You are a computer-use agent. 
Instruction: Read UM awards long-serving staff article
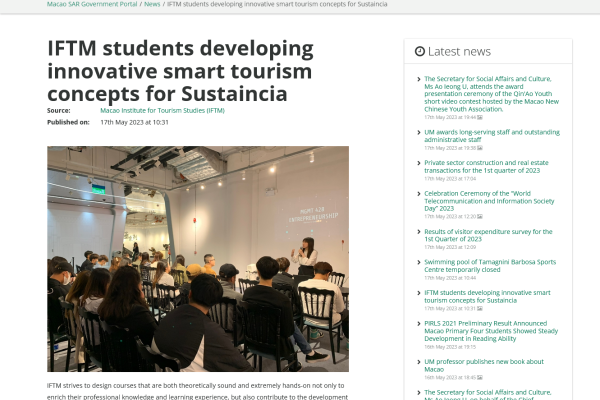click(x=490, y=134)
